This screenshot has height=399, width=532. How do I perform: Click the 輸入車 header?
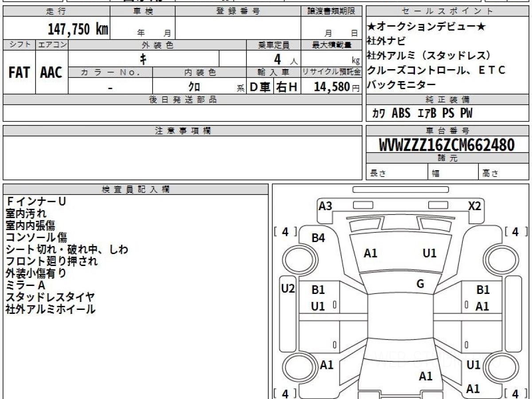[x=274, y=72]
